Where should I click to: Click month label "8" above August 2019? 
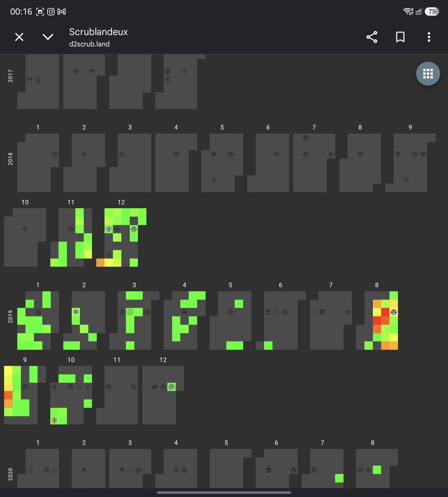377,285
